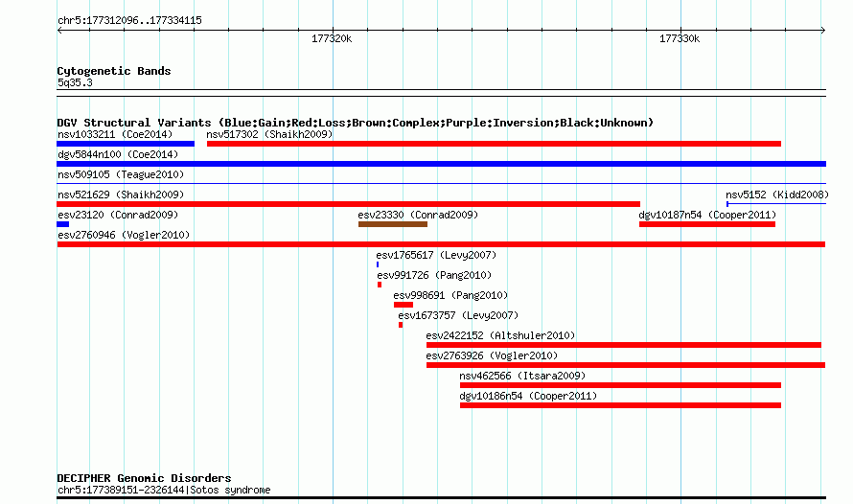Select the small red esv1673757 marker
The height and width of the screenshot is (504, 853).
coord(401,325)
